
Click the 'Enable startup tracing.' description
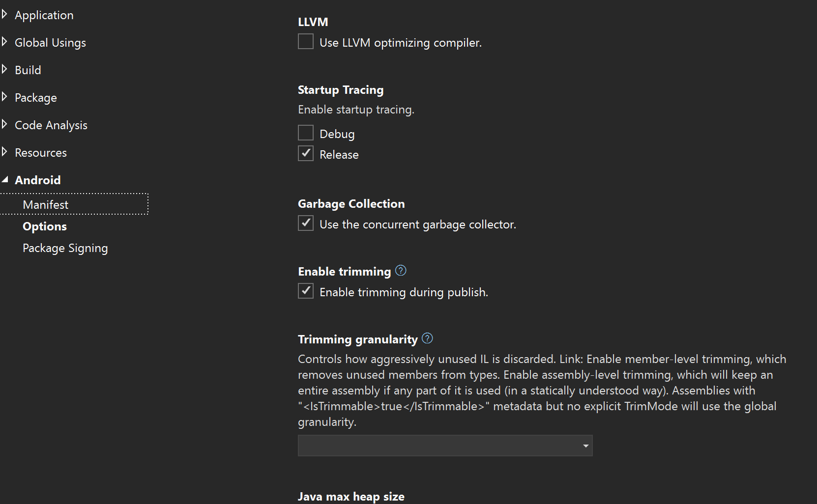pos(356,110)
